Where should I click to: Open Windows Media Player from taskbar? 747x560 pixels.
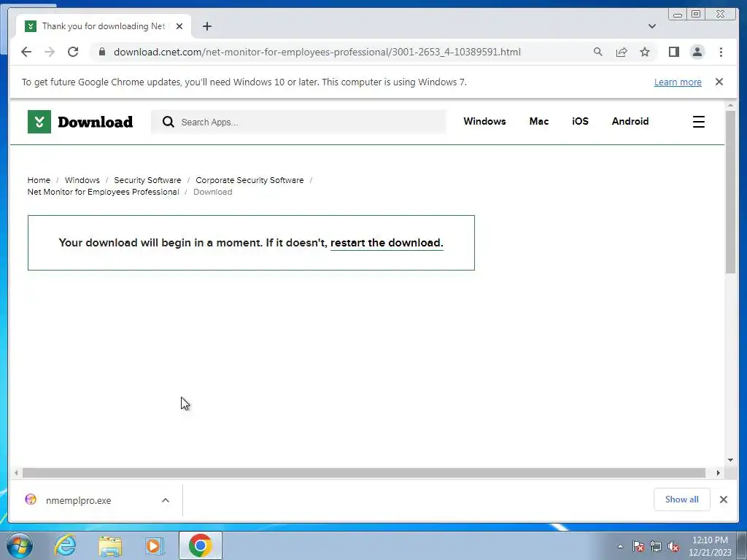click(x=155, y=545)
